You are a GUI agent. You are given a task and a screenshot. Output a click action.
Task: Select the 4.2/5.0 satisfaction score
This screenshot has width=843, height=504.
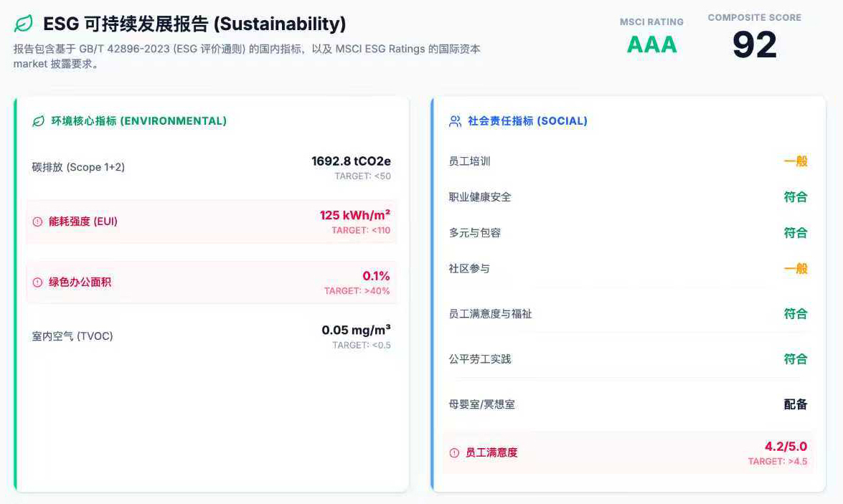coord(786,447)
